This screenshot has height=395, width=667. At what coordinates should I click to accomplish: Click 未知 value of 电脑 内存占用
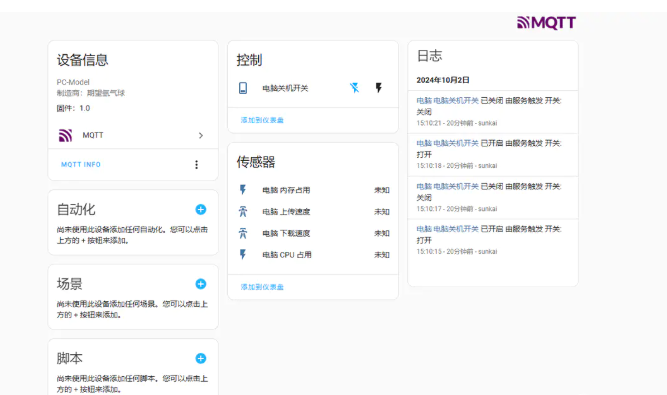coord(382,190)
